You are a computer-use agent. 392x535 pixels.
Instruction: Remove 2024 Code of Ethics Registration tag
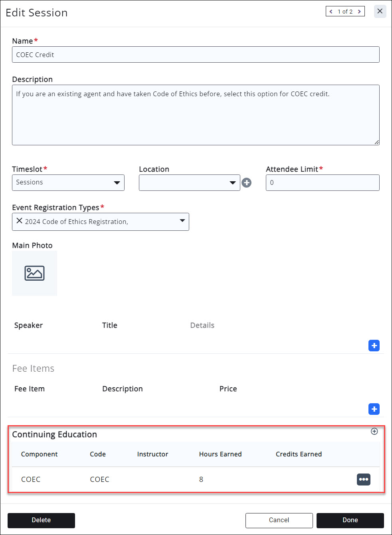[19, 221]
